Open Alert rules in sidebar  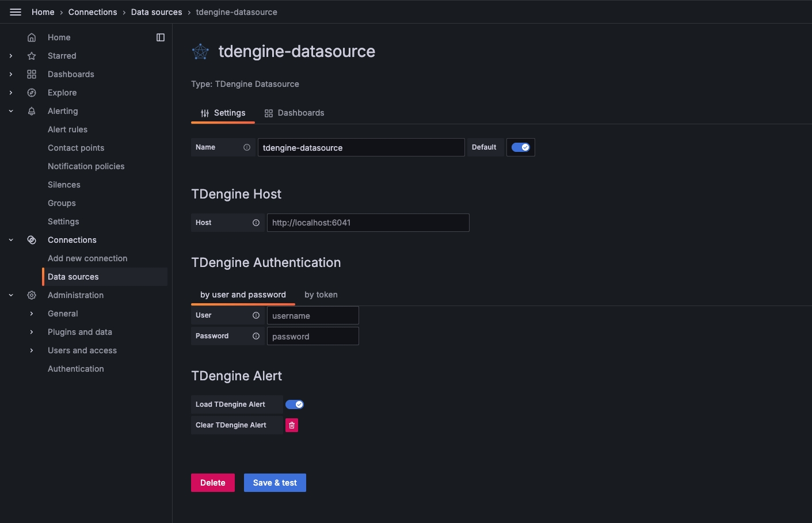click(68, 129)
